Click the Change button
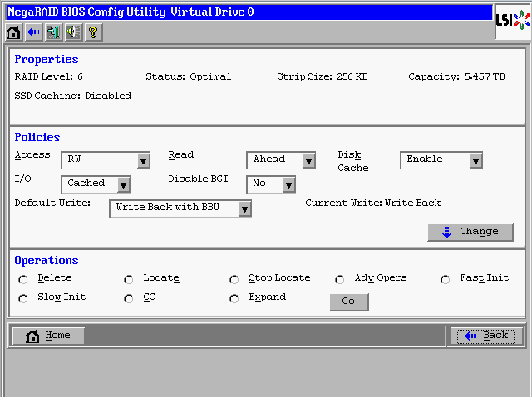 tap(470, 233)
